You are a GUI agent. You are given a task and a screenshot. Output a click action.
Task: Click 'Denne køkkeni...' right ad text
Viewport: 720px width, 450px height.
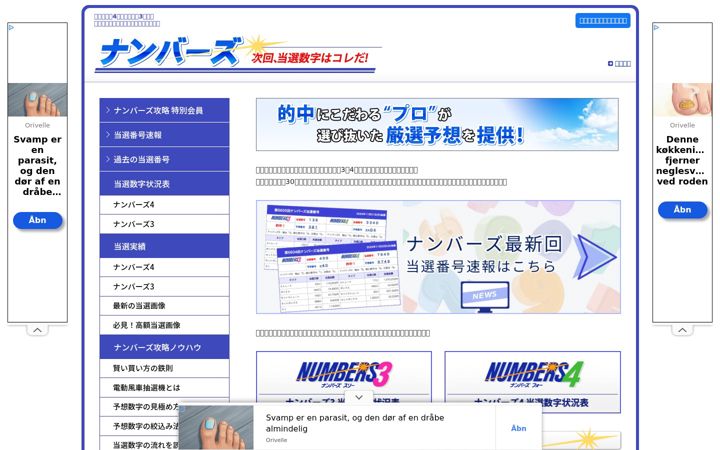(682, 160)
